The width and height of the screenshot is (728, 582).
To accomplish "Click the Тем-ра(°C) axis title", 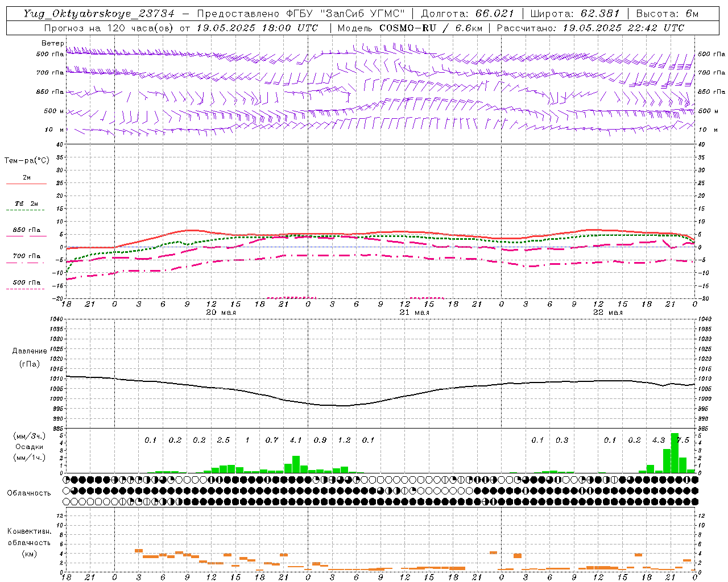I will tap(27, 161).
